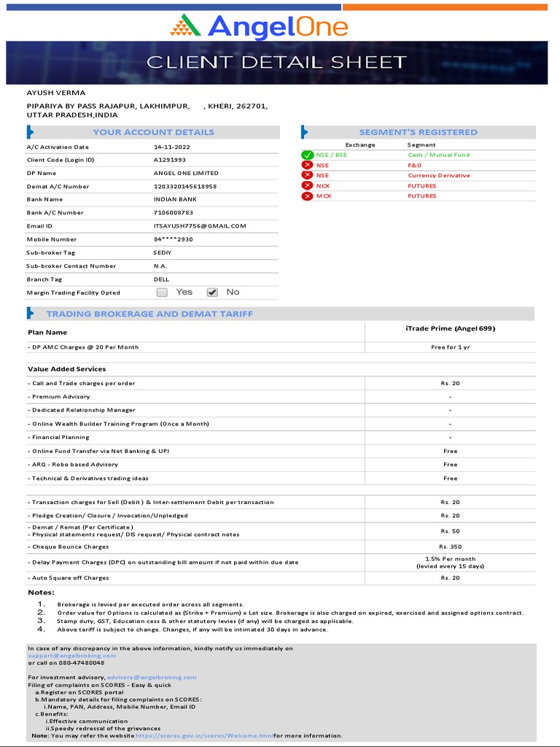Check the Yes box for Margin Trading Facility
The width and height of the screenshot is (560, 747).
[162, 293]
